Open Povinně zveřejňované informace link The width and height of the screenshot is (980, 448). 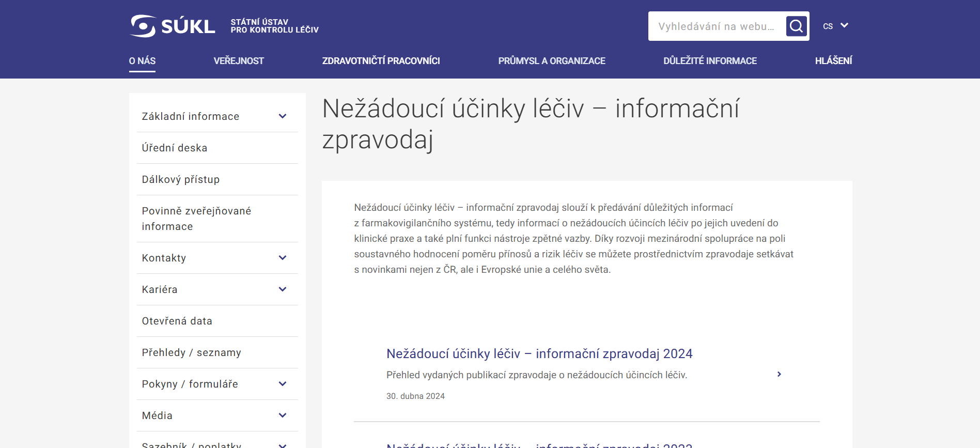coord(196,219)
